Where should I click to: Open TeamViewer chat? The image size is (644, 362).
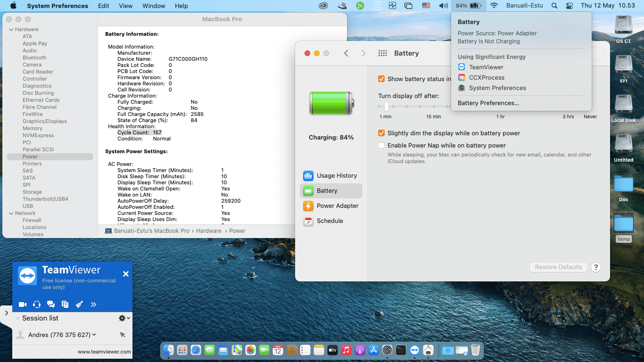[51, 304]
